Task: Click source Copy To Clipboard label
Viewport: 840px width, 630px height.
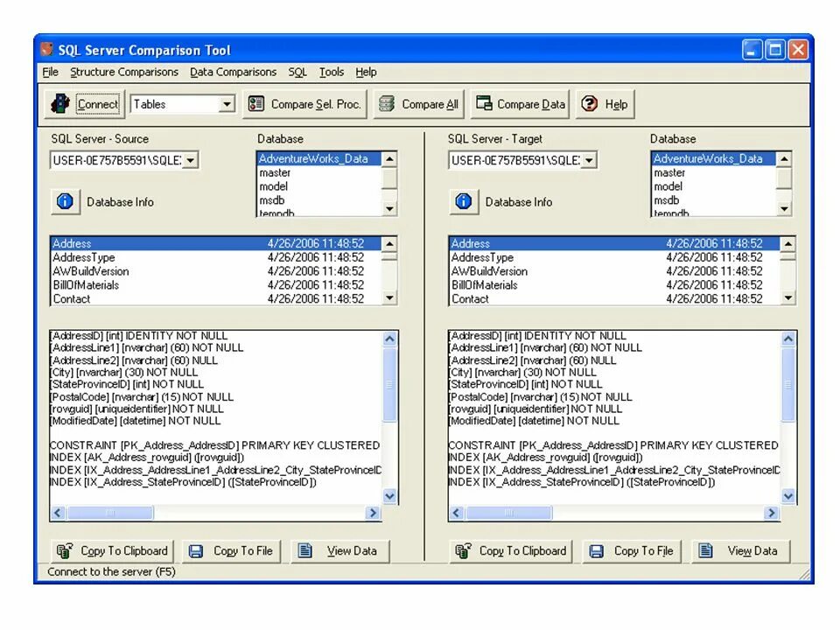Action: (124, 550)
